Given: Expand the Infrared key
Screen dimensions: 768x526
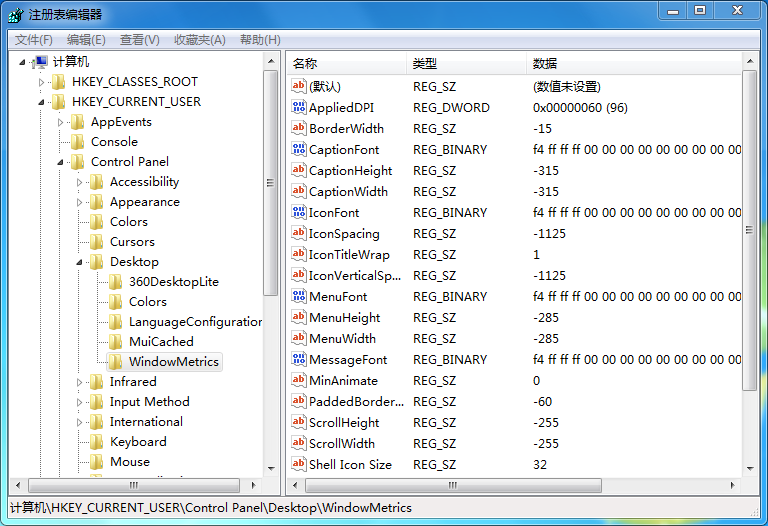Looking at the screenshot, I should (79, 382).
